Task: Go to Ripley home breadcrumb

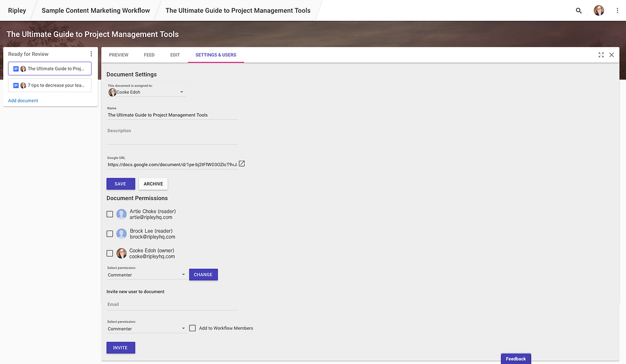Action: [17, 11]
